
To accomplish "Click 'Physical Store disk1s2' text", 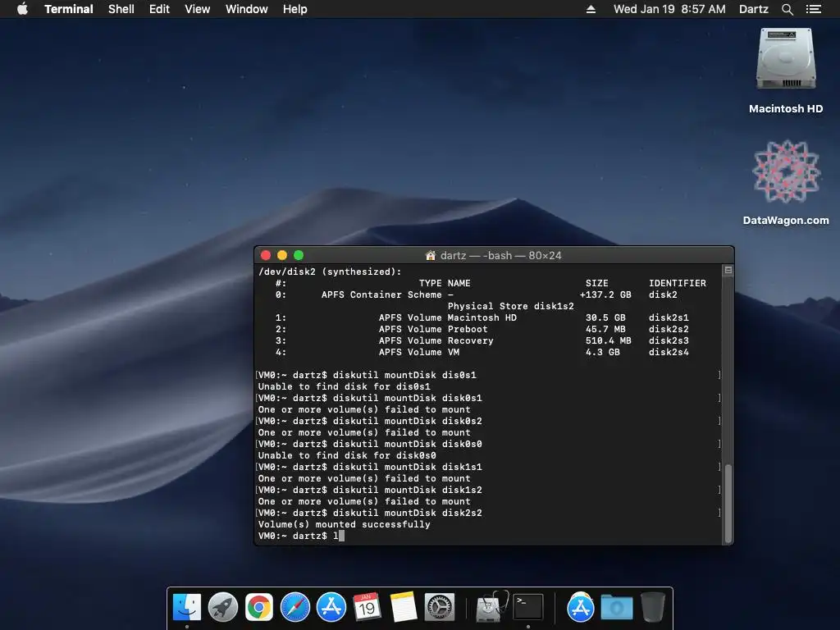I will (510, 306).
